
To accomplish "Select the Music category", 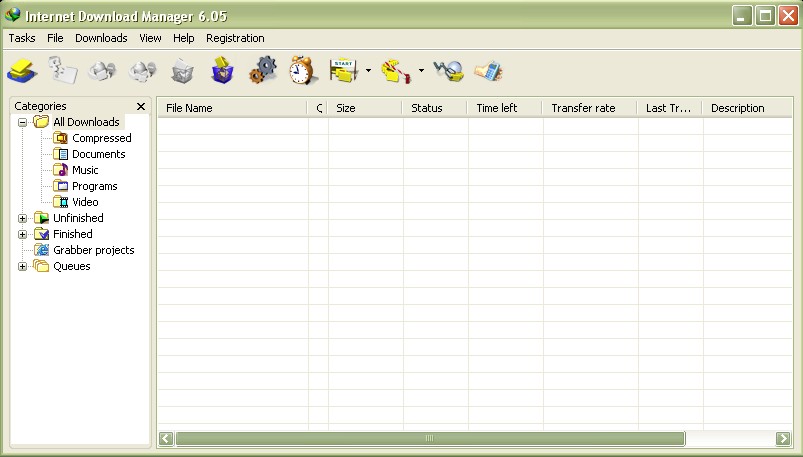I will [x=85, y=170].
